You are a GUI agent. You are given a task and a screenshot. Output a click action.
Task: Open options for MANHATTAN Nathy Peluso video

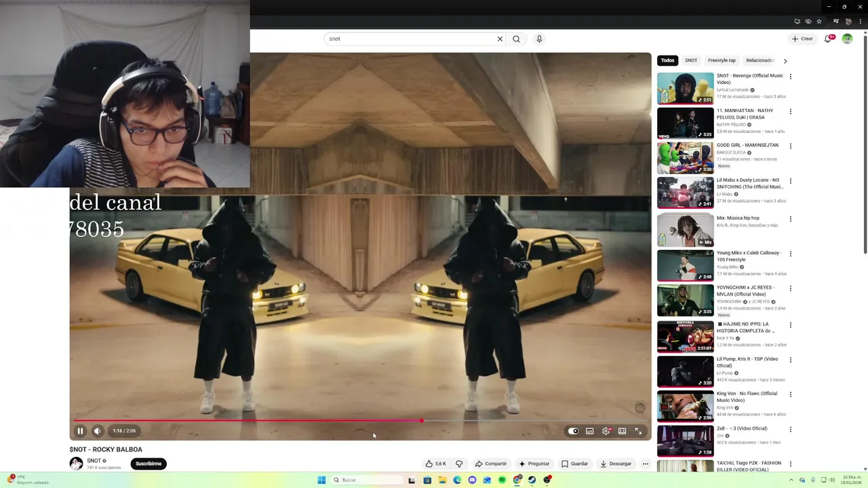coord(791,111)
